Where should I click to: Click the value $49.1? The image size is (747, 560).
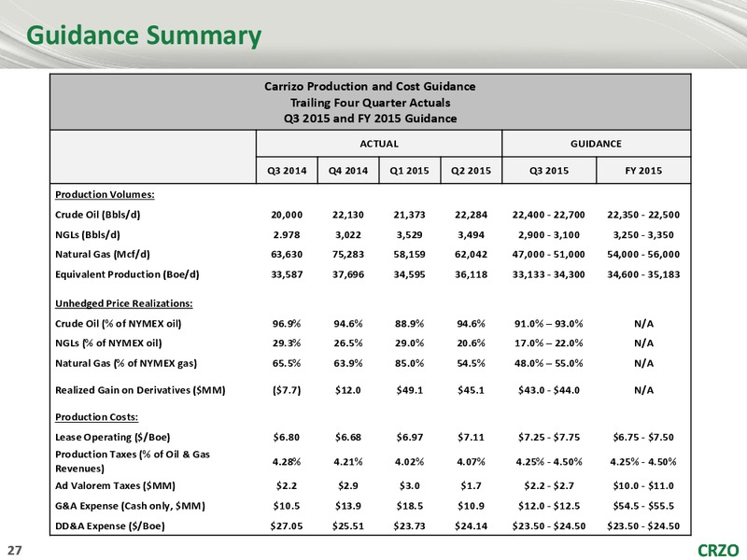(409, 390)
